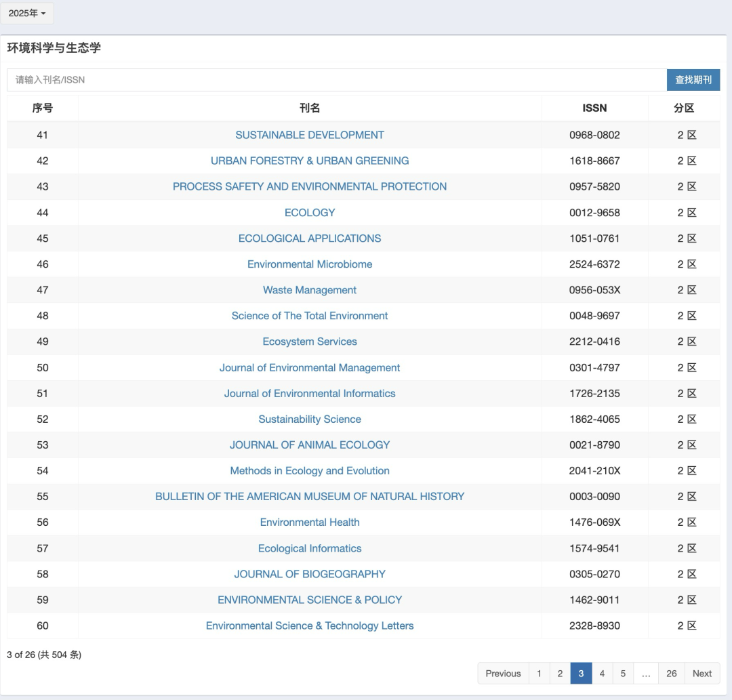Open Waste Management journal link
The image size is (732, 700).
tap(310, 290)
